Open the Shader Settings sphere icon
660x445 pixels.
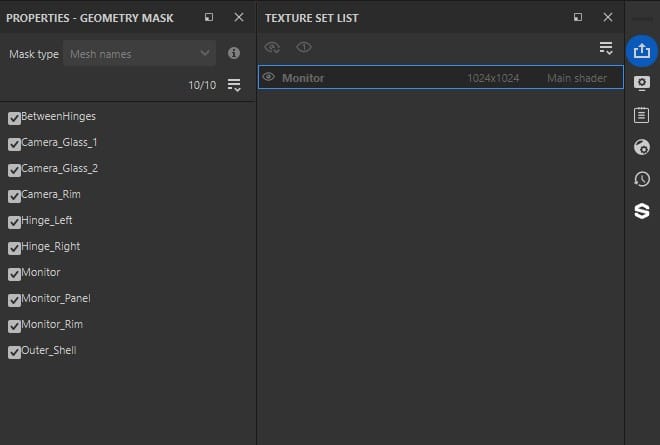coord(642,147)
